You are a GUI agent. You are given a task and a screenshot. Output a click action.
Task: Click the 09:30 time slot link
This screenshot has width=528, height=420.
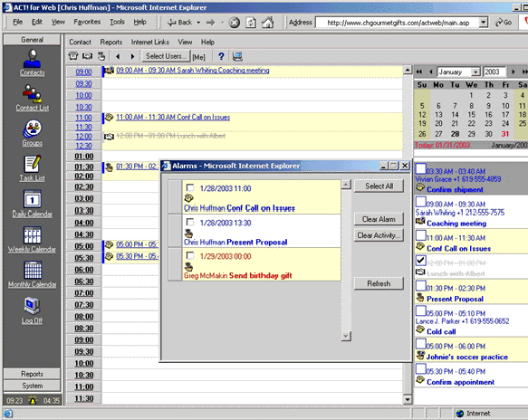tap(83, 84)
